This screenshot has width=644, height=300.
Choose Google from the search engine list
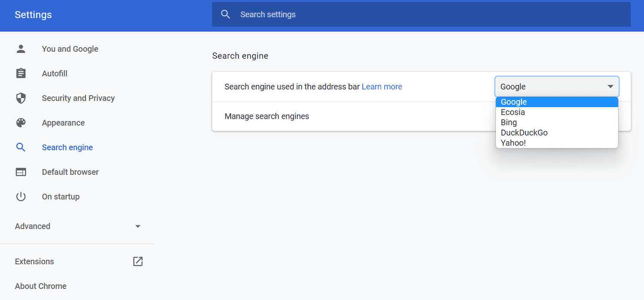tap(557, 102)
